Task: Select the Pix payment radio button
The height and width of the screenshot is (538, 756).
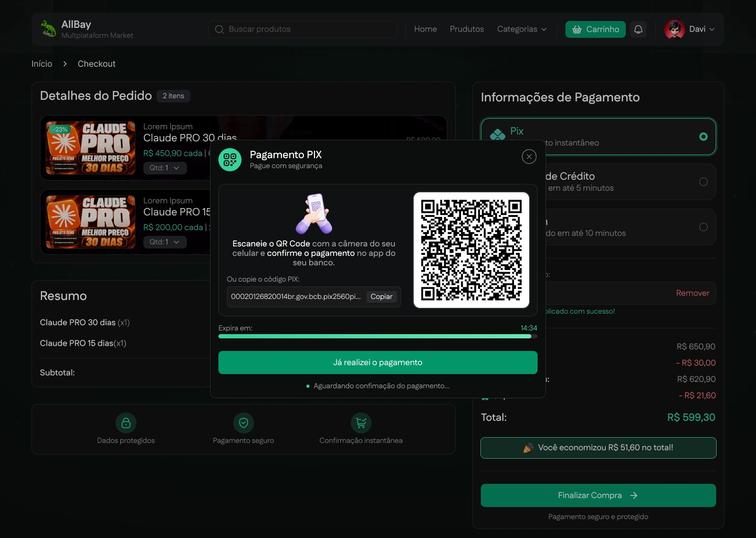Action: coord(703,137)
